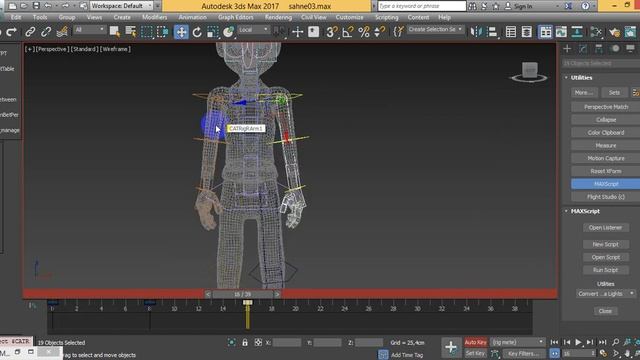Click the Bind to Space Warp icon

(x=62, y=32)
